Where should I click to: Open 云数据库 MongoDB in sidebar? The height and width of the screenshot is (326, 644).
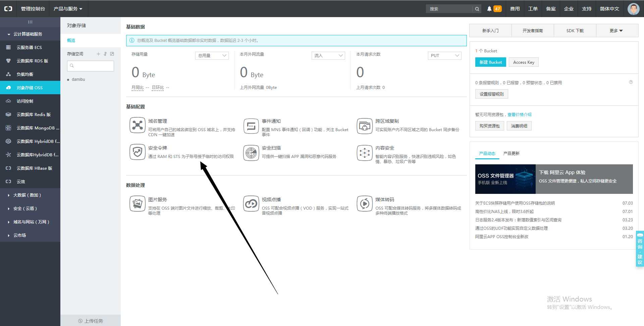30,128
